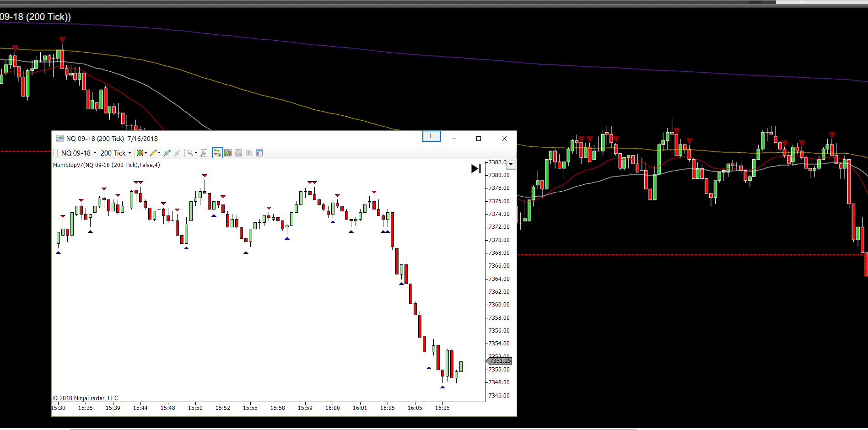
Task: Open the NQ 09-18 instrument selector dropdown
Action: pos(79,153)
